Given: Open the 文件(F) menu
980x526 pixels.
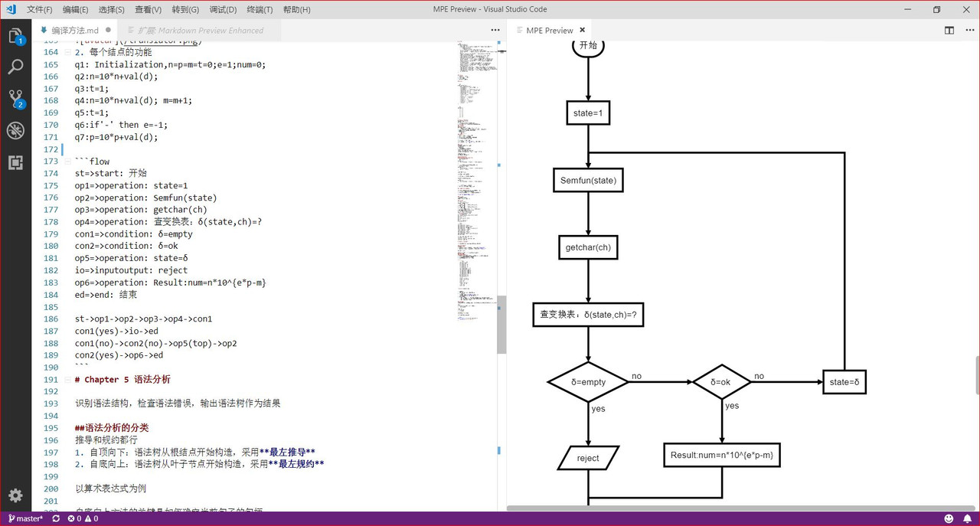Looking at the screenshot, I should (40, 9).
